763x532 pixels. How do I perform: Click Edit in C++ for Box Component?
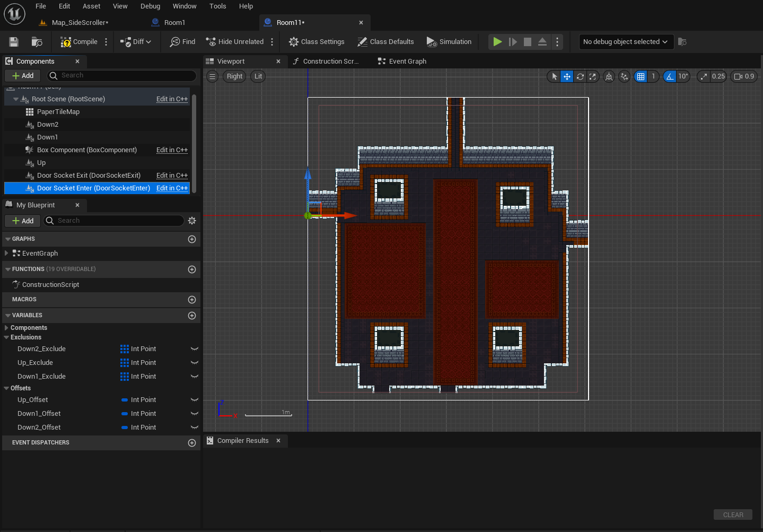pyautogui.click(x=172, y=150)
